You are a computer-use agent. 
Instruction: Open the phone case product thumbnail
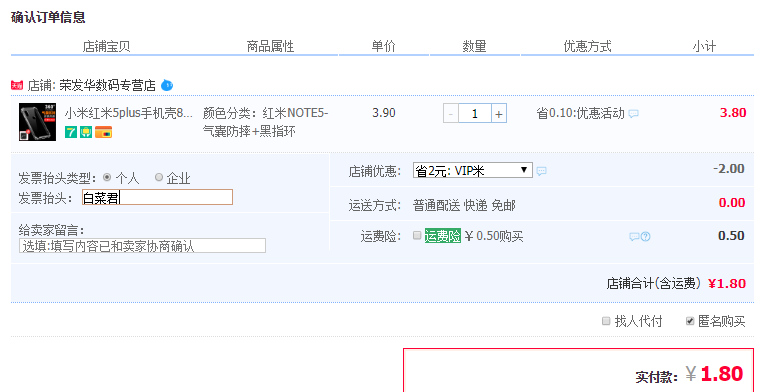pos(37,122)
